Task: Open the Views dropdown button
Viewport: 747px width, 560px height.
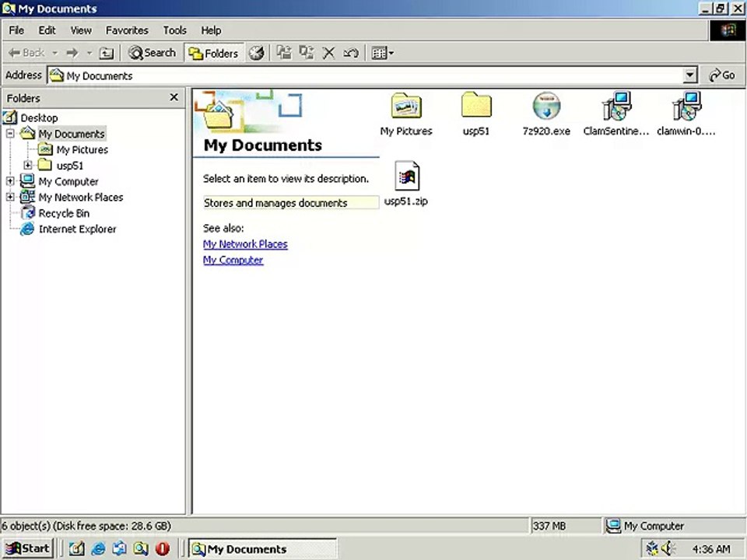Action: tap(383, 53)
